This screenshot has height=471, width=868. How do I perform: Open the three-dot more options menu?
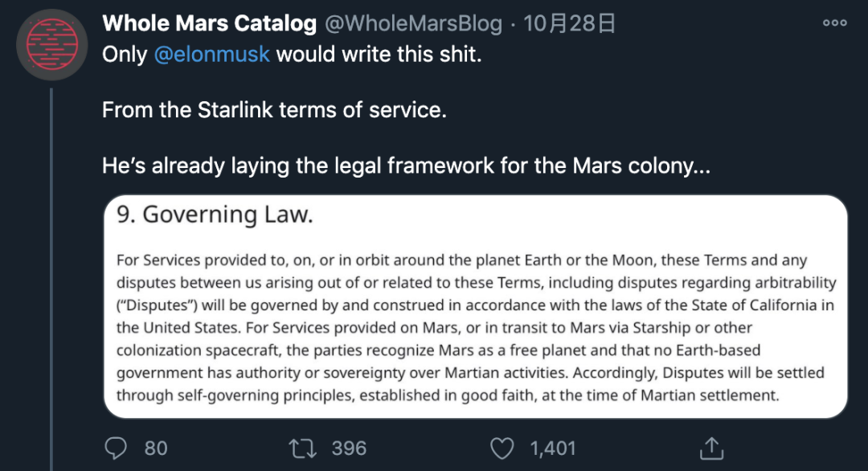(x=834, y=23)
